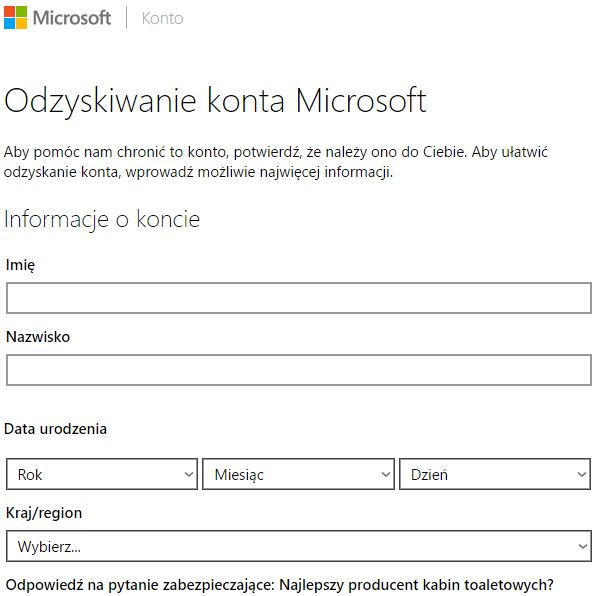The height and width of the screenshot is (596, 596).
Task: Click the Imię field label
Action: pos(20,265)
